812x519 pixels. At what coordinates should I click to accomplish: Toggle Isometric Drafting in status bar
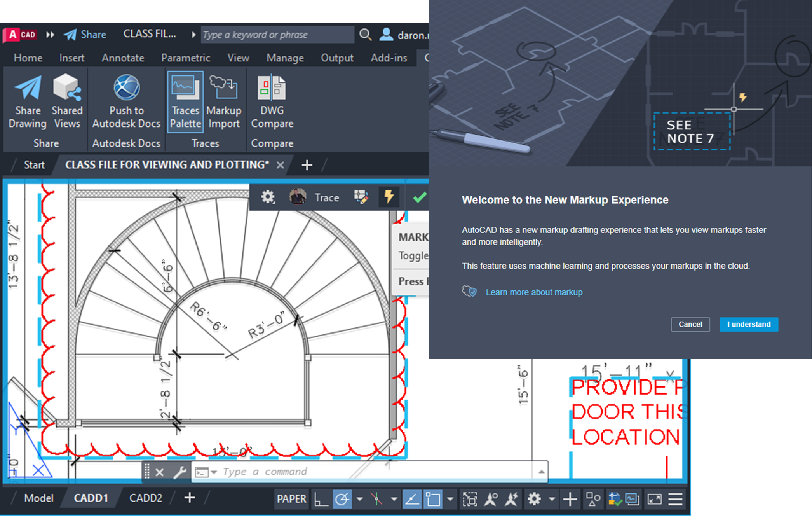pyautogui.click(x=376, y=499)
